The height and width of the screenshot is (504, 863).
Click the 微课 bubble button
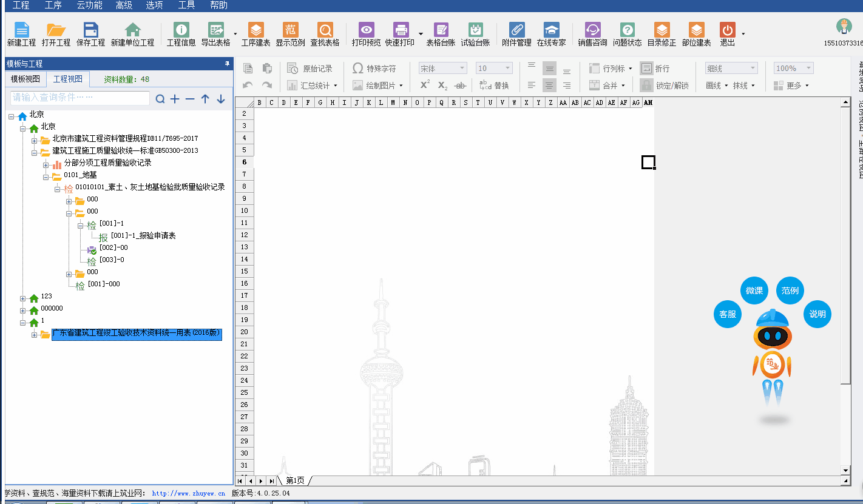pyautogui.click(x=754, y=291)
